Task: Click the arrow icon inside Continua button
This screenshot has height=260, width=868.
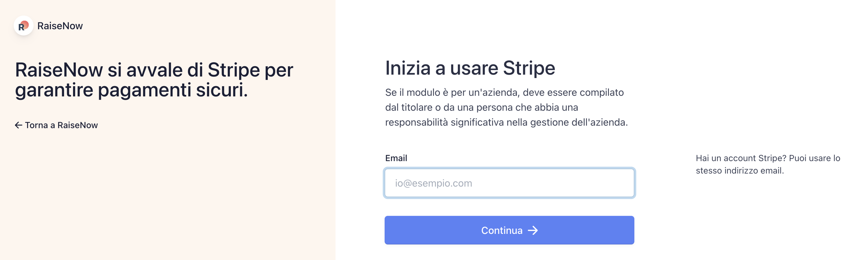Action: point(533,230)
